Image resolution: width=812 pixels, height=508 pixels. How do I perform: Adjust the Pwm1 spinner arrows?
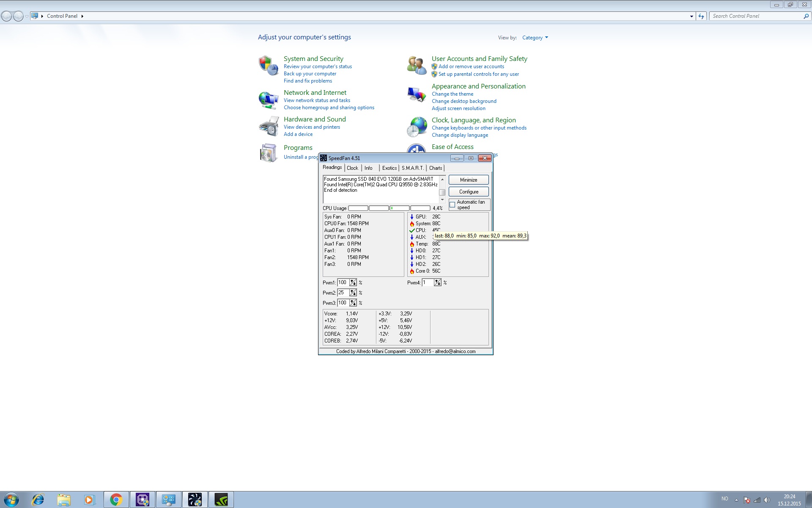353,282
